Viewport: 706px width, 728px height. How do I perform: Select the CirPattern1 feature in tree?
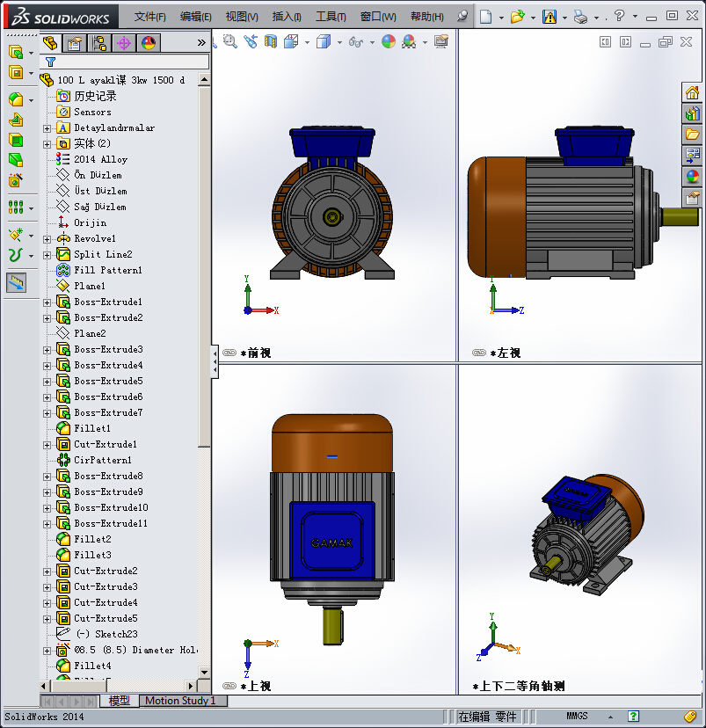coord(94,460)
